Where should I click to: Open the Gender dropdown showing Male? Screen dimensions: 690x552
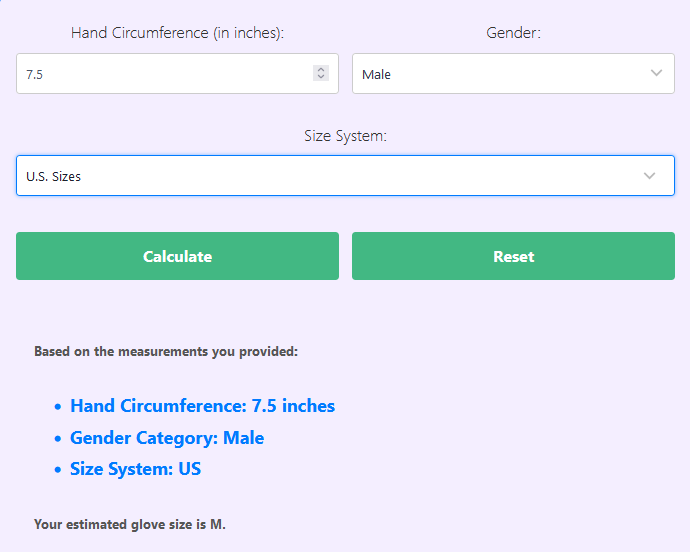tap(500, 74)
